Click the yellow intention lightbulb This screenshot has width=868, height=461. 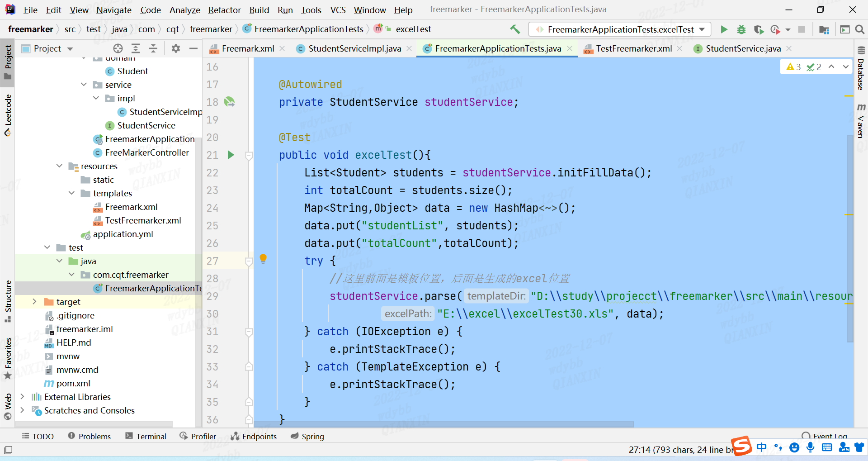(263, 258)
